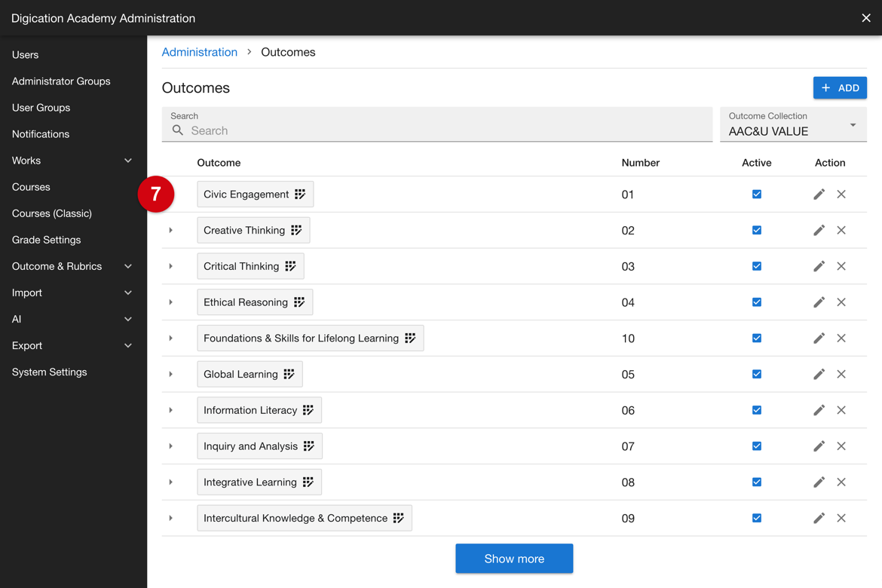Disable Active for Intercultural Knowledge & Competence
The height and width of the screenshot is (588, 882).
[x=757, y=518]
